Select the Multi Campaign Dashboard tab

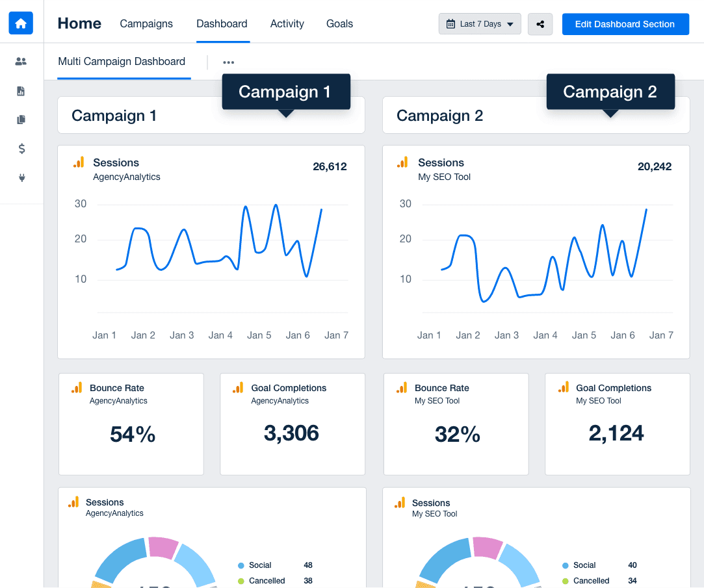(122, 61)
